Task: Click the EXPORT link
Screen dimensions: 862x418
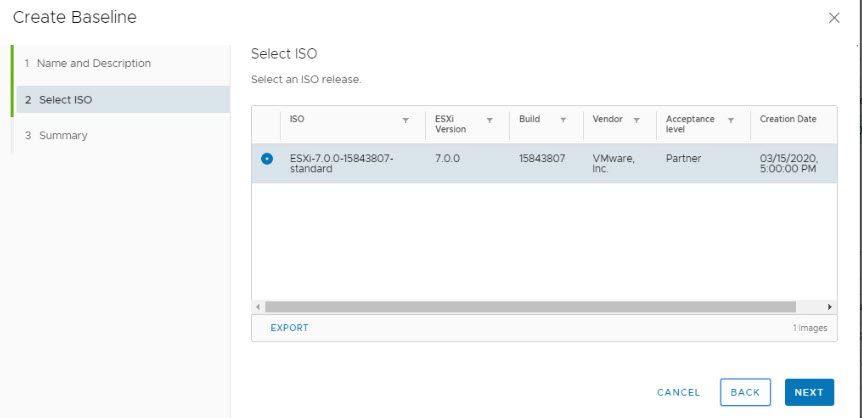Action: 289,328
